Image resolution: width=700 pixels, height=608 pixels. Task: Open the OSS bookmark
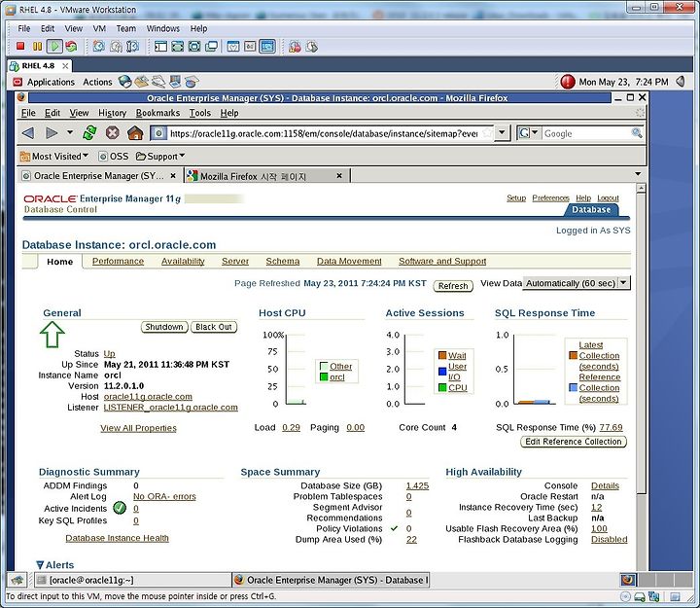point(114,157)
